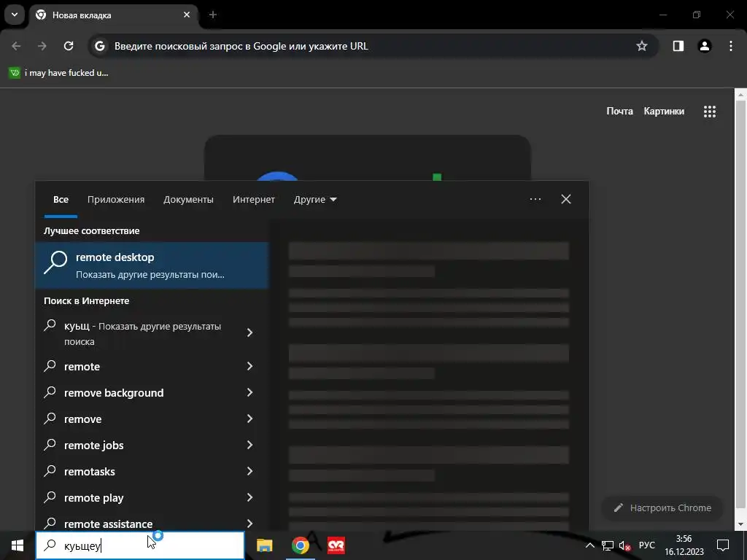Select the 'remote jobs' suggestion
This screenshot has width=747, height=560.
click(x=142, y=446)
